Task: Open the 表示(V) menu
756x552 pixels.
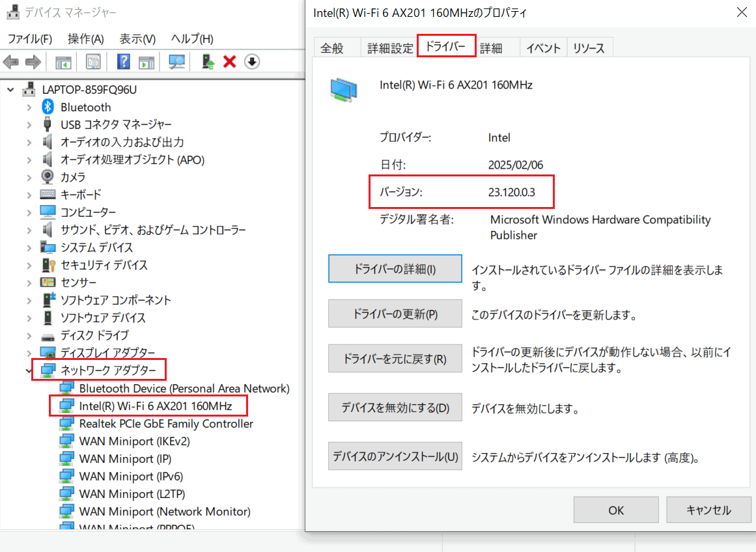Action: (137, 38)
